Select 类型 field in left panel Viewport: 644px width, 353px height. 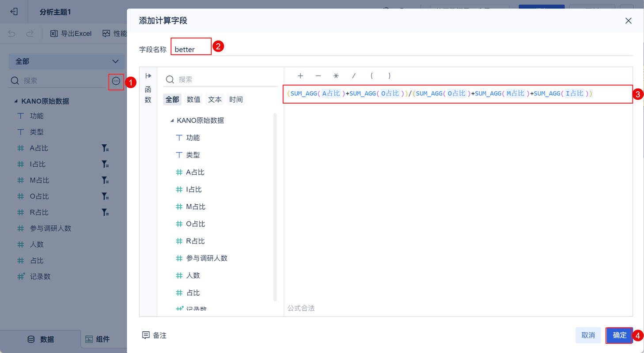coord(37,132)
